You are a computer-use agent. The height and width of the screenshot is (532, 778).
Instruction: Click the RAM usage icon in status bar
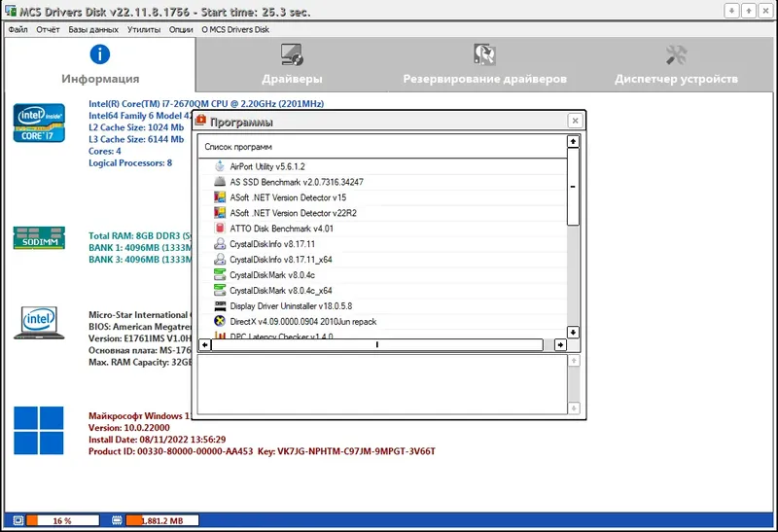[117, 520]
